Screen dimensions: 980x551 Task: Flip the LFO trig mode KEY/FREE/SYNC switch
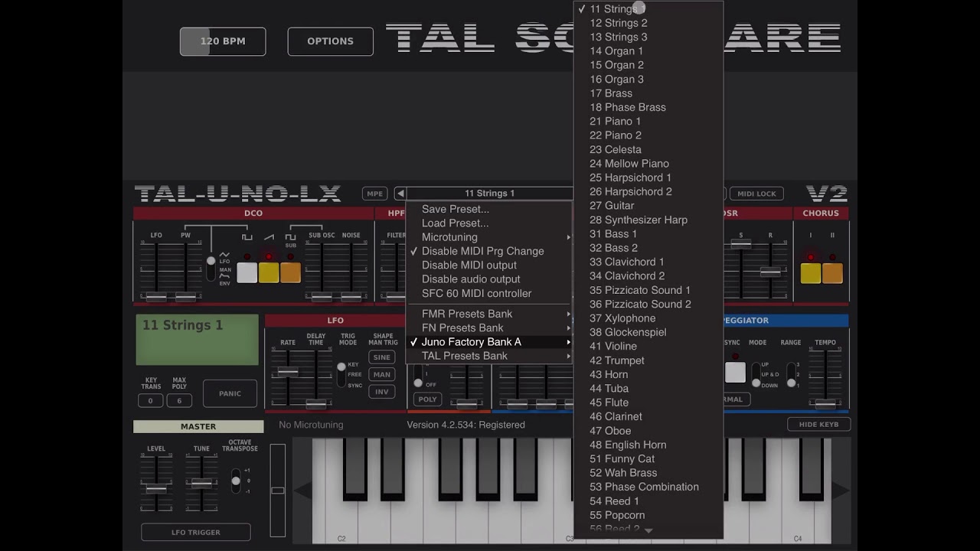(341, 375)
